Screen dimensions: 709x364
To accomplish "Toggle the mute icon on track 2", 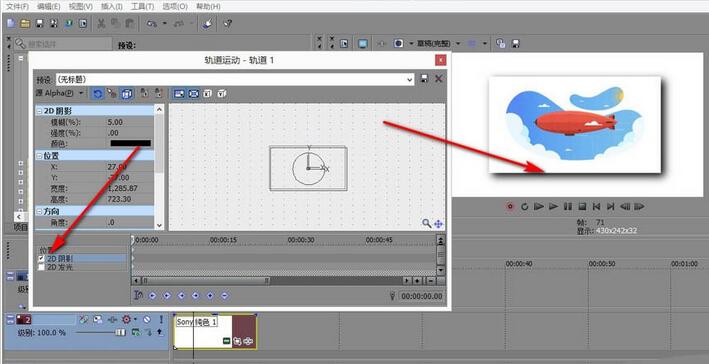I will 147,320.
